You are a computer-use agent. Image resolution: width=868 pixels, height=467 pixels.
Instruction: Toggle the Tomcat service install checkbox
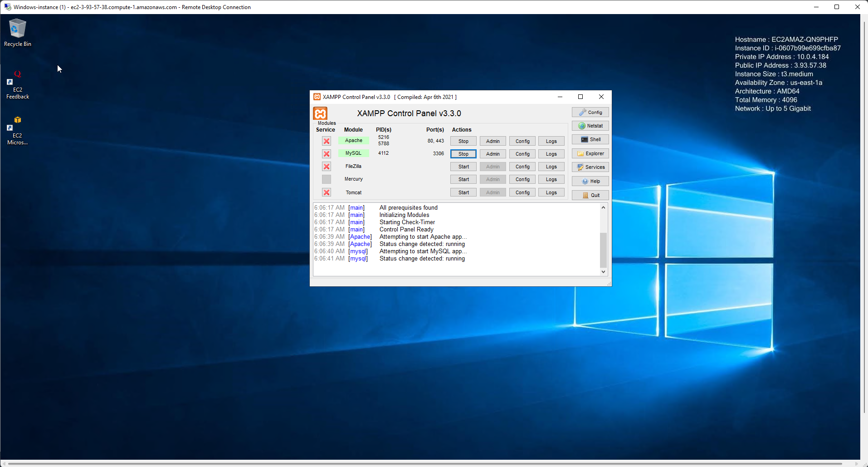tap(327, 192)
